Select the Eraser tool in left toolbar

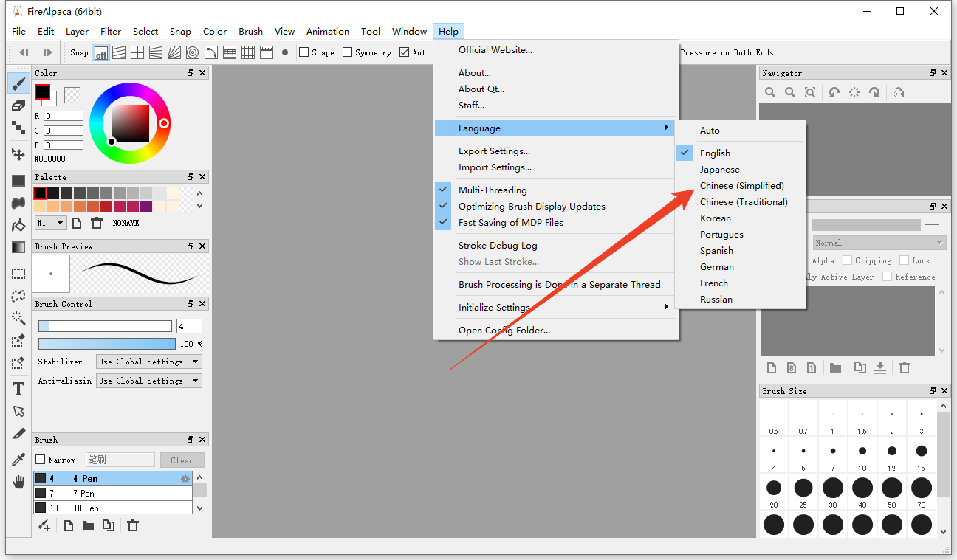click(18, 106)
